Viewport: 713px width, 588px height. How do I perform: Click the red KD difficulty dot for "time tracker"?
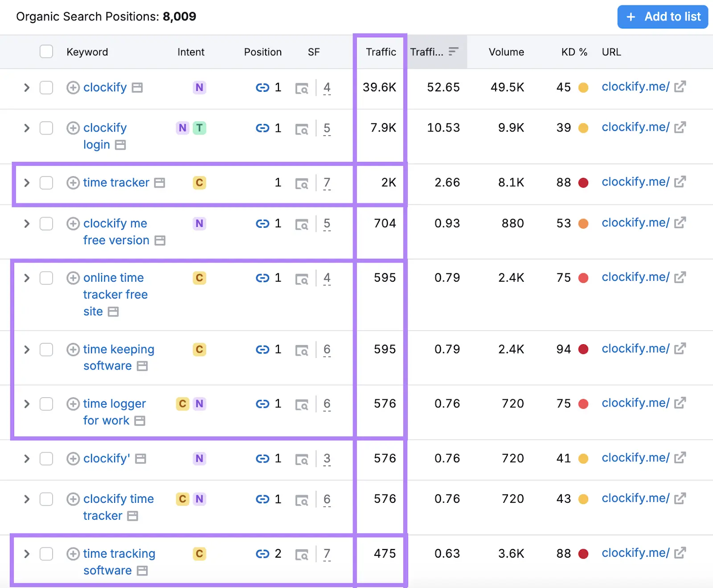584,183
